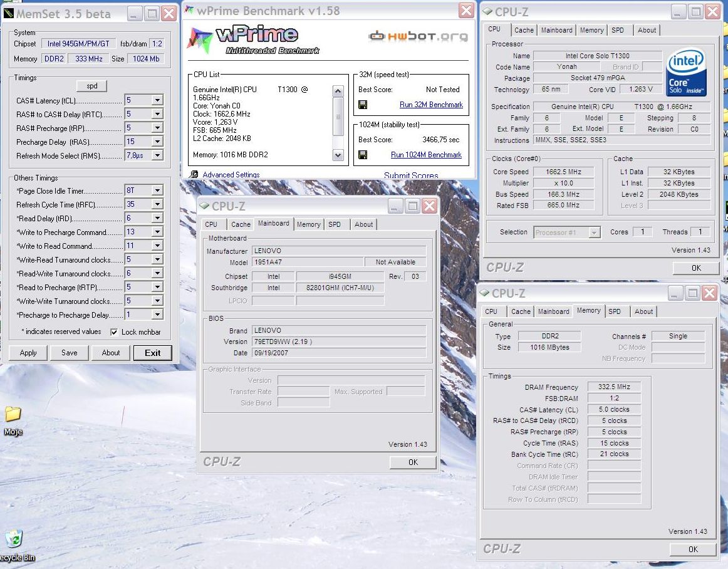
Task: Switch to Cache tab in top CPU-Z window
Action: coord(524,30)
